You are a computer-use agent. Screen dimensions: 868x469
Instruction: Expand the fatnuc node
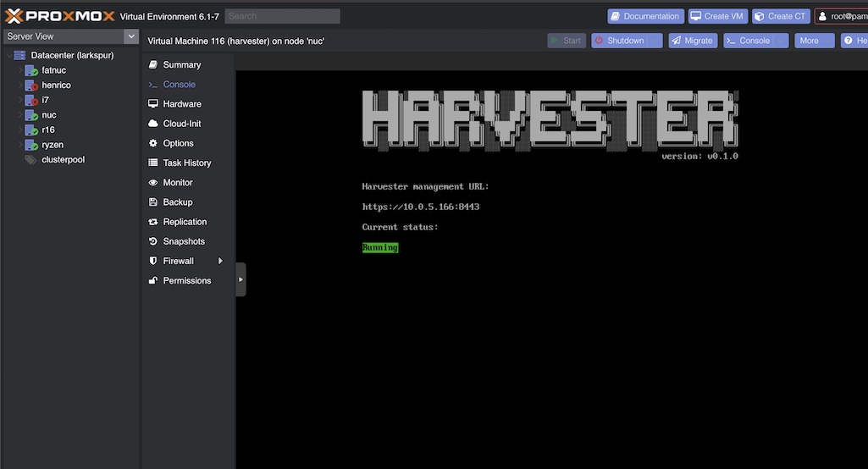(x=20, y=70)
